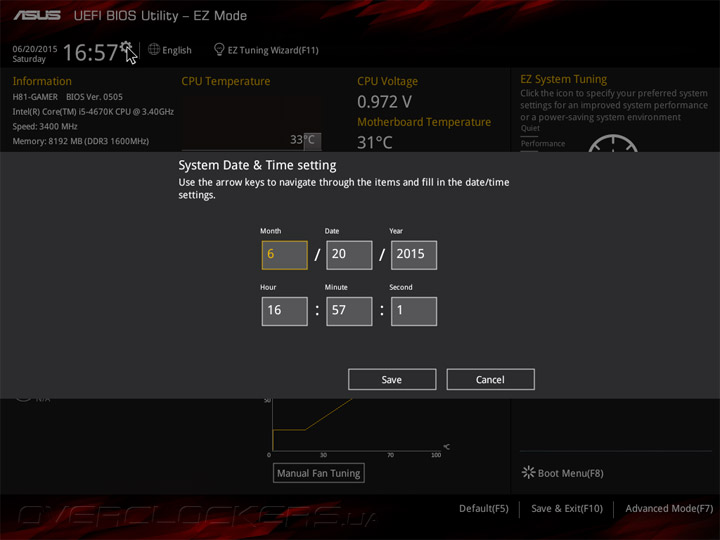This screenshot has height=540, width=720.
Task: Click BIOS Ver. 0505 text
Action: (x=94, y=97)
